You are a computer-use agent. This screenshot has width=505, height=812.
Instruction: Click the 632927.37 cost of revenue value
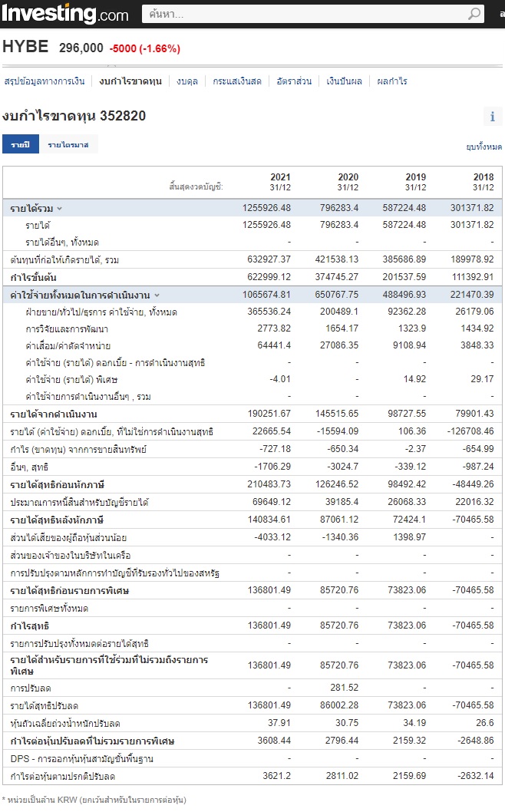pos(269,259)
